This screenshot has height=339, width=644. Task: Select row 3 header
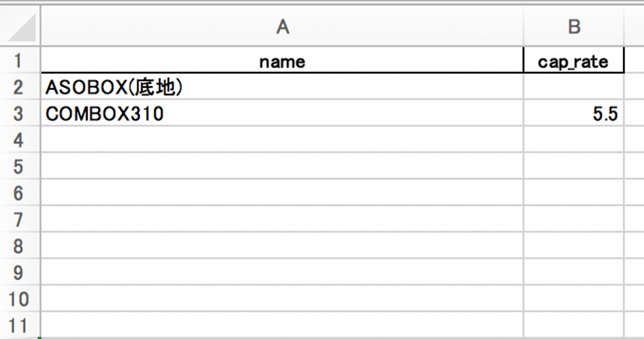coord(19,114)
